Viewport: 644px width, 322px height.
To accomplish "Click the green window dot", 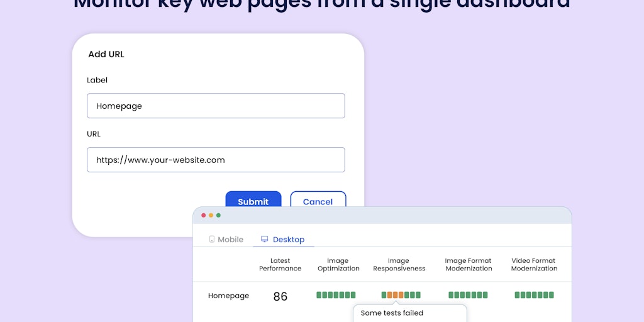I will tap(218, 215).
